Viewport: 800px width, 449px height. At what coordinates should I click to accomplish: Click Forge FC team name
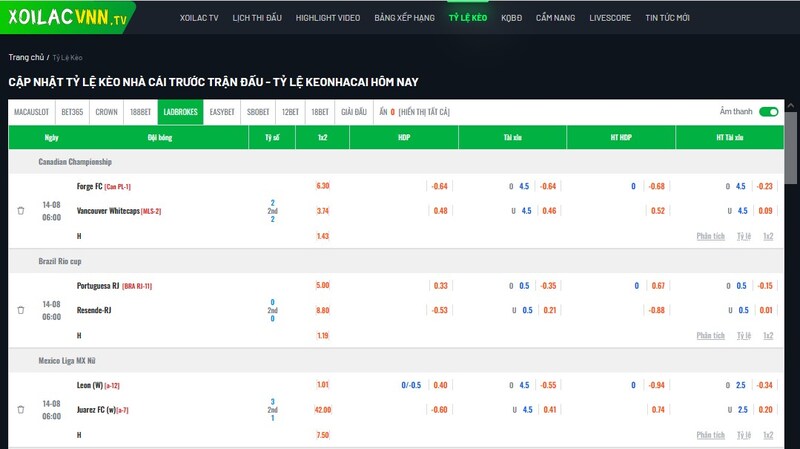point(89,186)
